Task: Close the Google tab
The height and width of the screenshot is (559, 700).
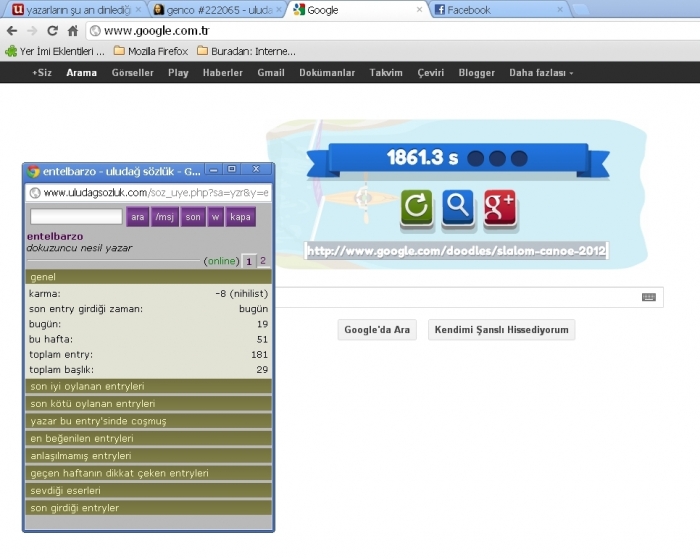Action: click(419, 9)
